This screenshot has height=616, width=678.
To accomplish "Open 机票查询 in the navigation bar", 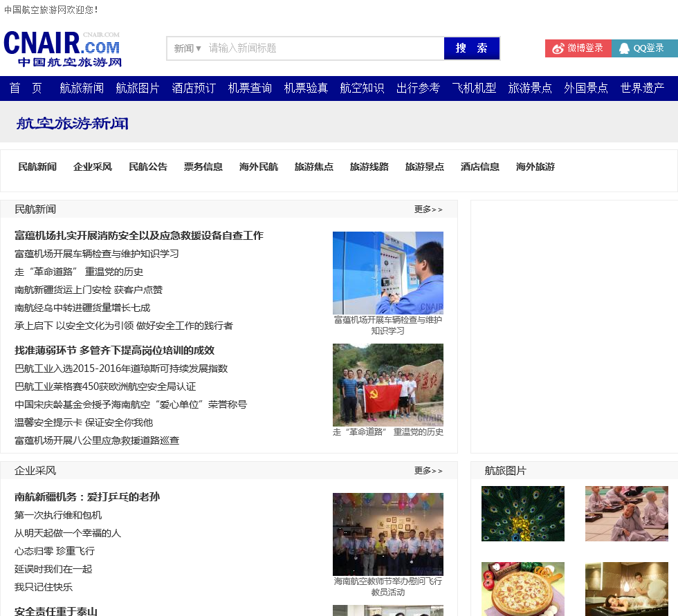I will click(250, 88).
